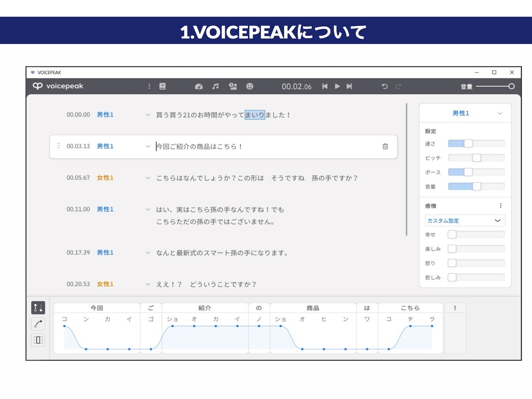Expand the chevron on the 00.11.00 row

coord(148,209)
